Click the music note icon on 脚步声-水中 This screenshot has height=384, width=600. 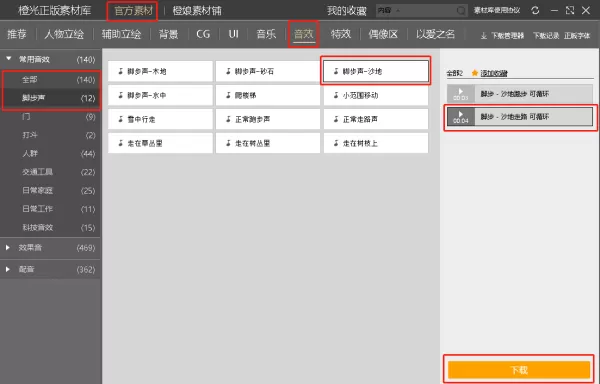(121, 95)
